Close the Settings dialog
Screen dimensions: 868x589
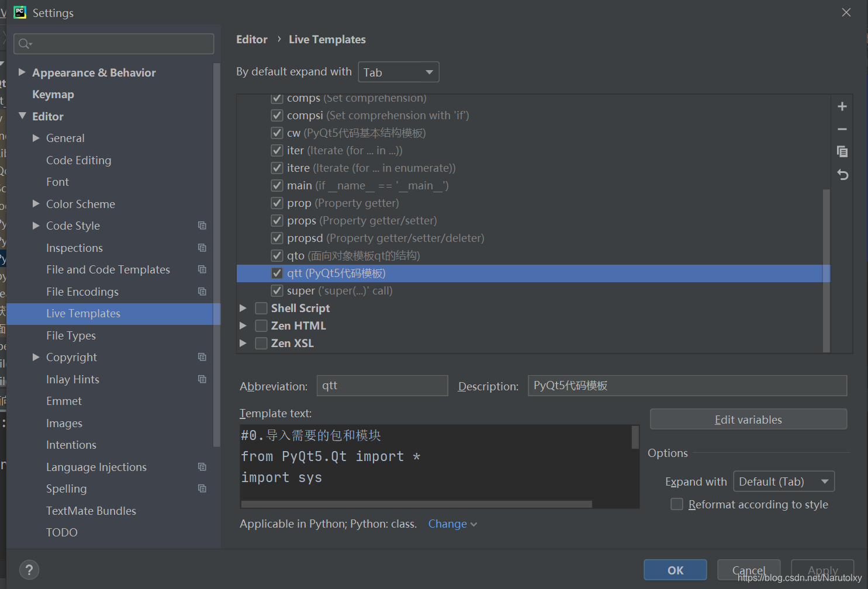tap(846, 12)
